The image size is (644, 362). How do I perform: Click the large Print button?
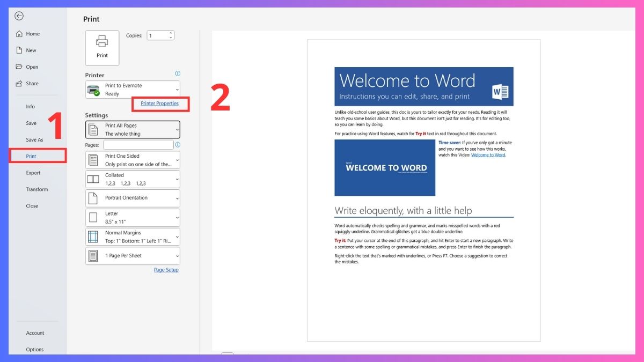point(102,48)
